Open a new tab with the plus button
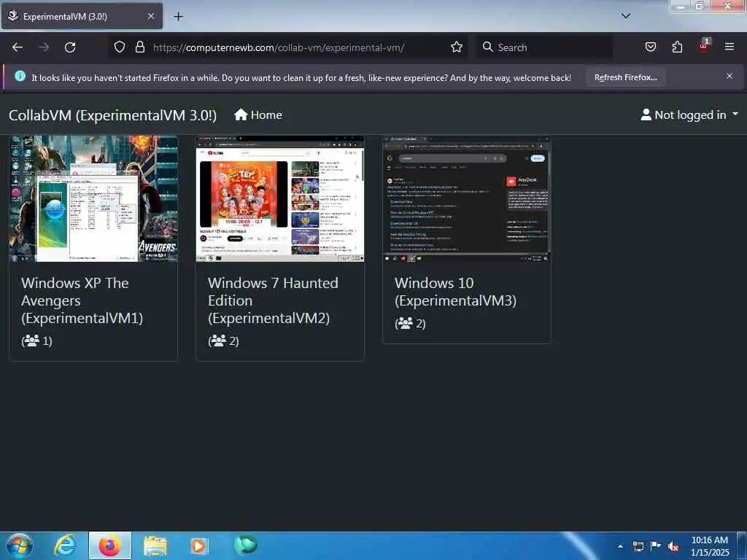 click(178, 16)
